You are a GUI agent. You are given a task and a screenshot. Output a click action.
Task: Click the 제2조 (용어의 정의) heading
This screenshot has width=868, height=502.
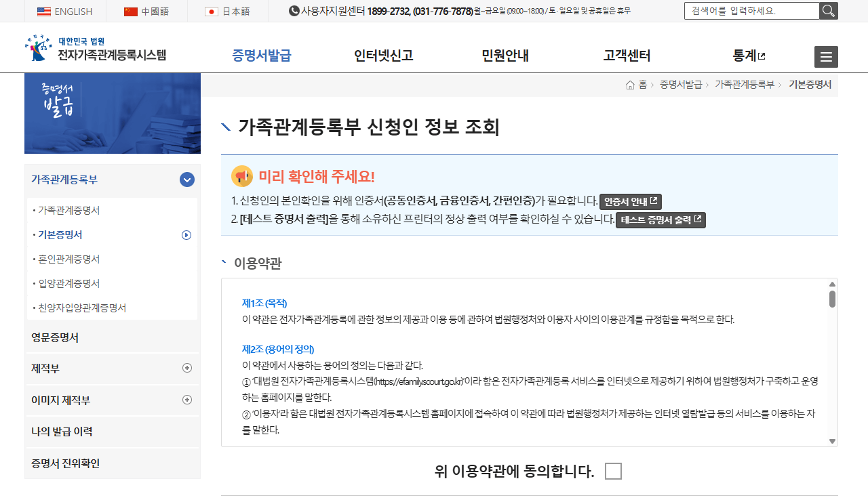coord(278,350)
